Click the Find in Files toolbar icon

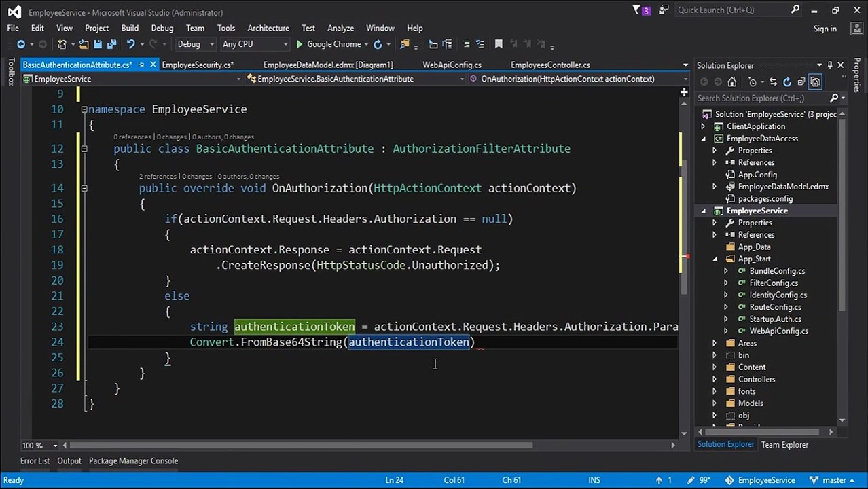[405, 44]
